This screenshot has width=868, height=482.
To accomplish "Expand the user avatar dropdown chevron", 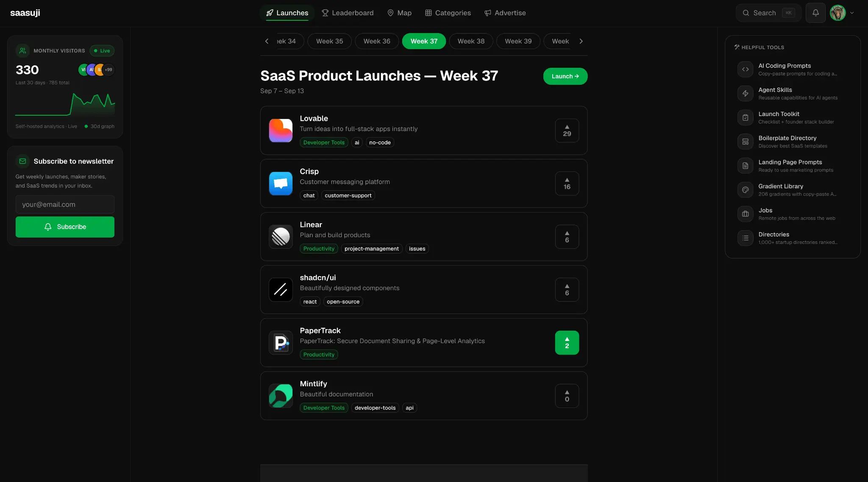I will tap(852, 13).
